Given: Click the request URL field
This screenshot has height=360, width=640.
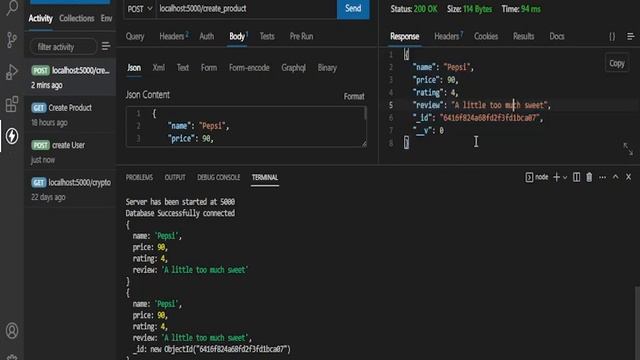Looking at the screenshot, I should (x=247, y=9).
